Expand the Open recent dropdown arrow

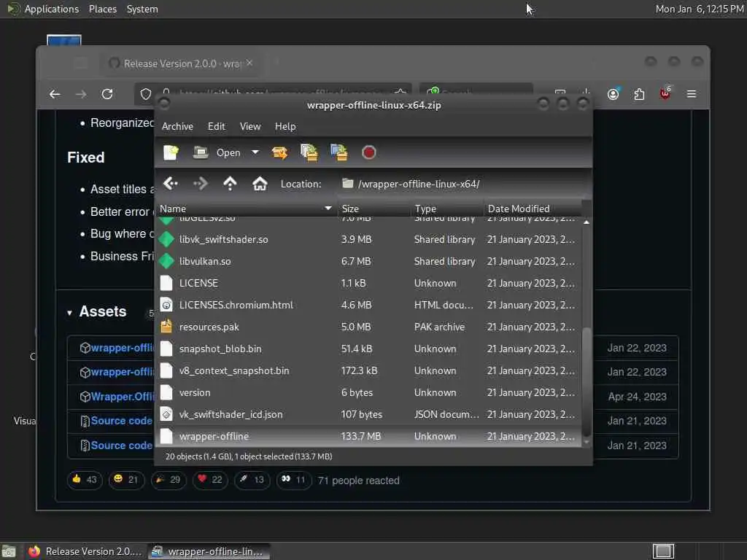pyautogui.click(x=255, y=152)
